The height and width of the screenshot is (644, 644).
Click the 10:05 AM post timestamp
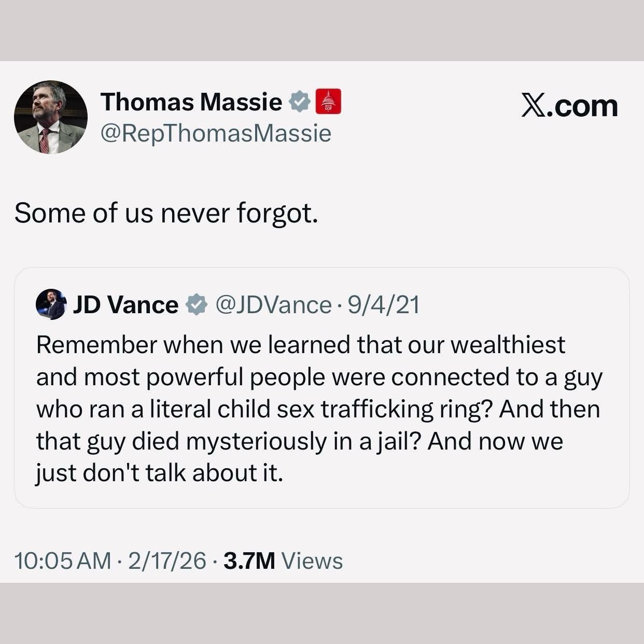click(63, 561)
